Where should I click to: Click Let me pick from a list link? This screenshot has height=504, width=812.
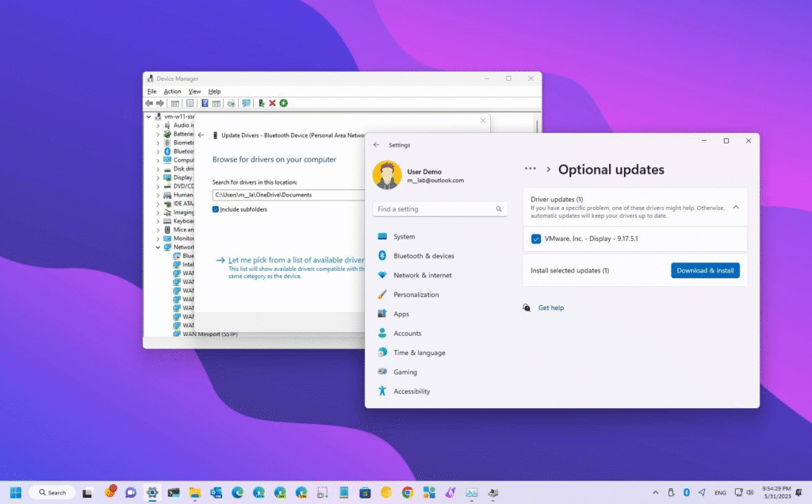point(296,260)
